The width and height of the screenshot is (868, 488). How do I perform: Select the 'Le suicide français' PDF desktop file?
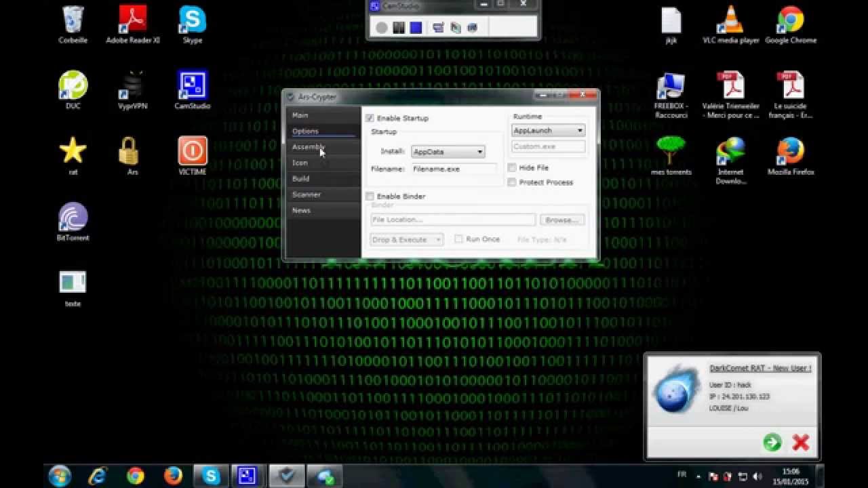click(791, 95)
